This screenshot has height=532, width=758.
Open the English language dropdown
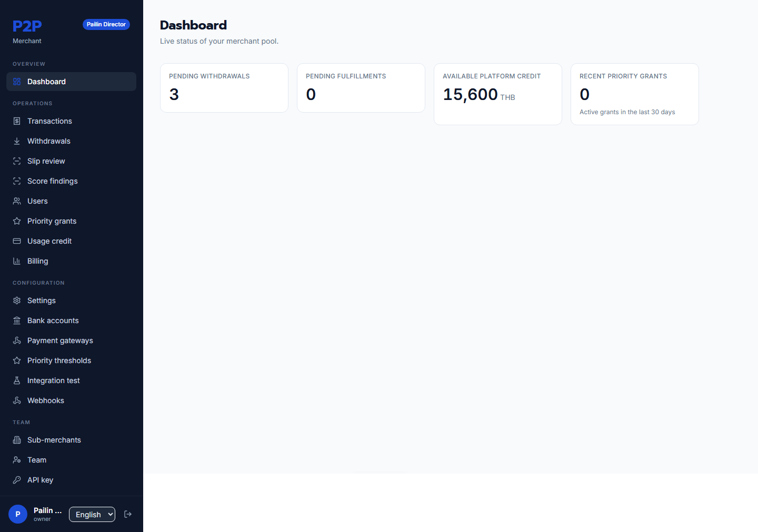92,515
